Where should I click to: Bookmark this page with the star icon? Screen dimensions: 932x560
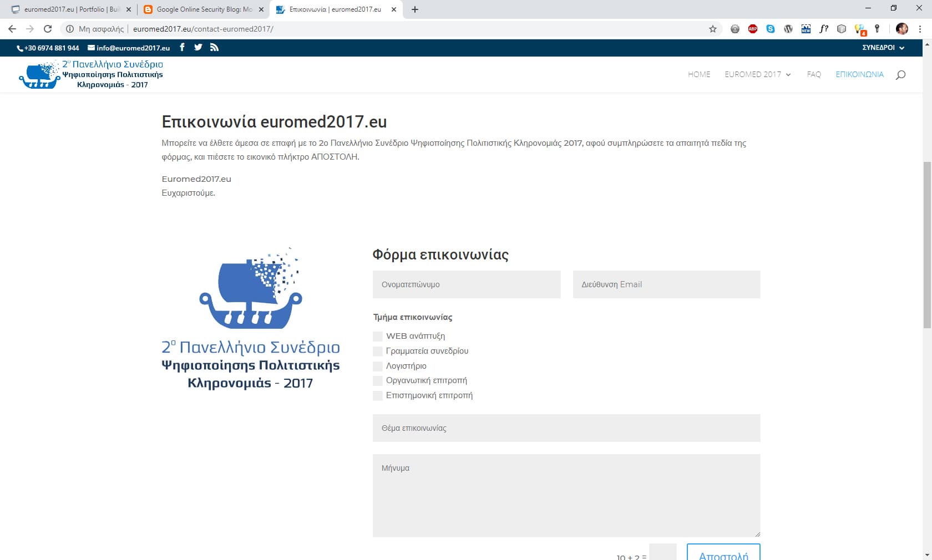(713, 29)
